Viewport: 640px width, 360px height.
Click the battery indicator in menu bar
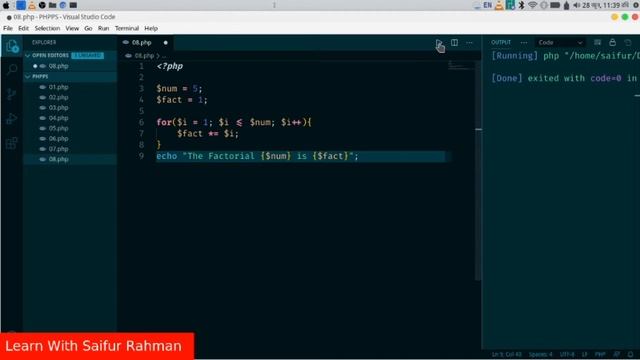[x=555, y=5]
